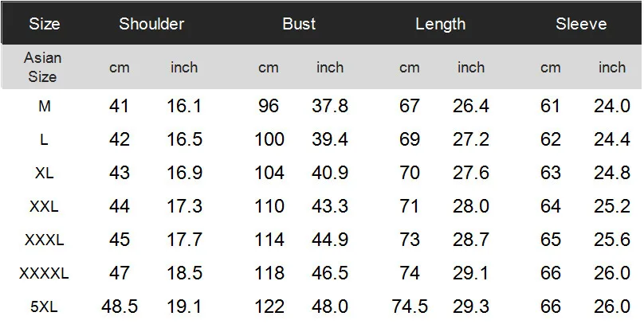Screen dimensions: 644x324
Task: Click the 74.5 length cm value
Action: [410, 306]
